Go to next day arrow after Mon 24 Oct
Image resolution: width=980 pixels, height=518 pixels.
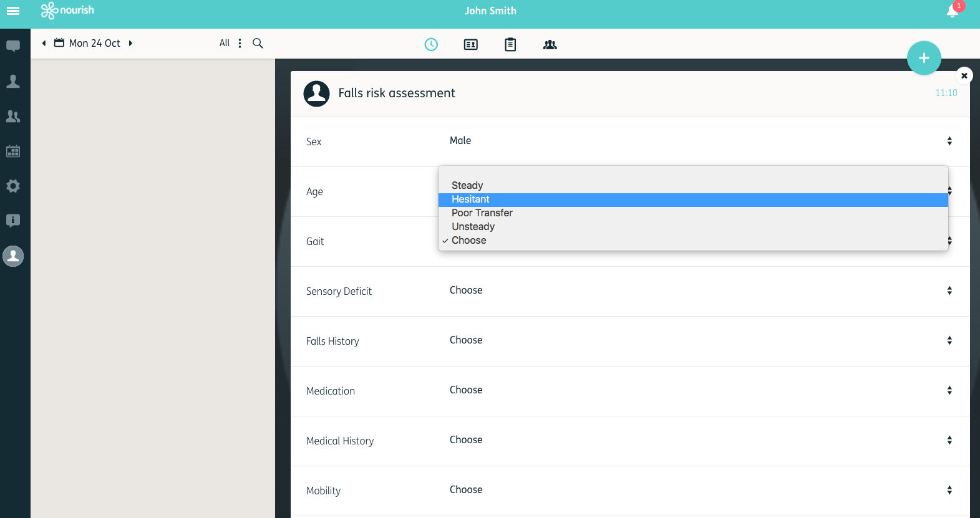click(130, 43)
